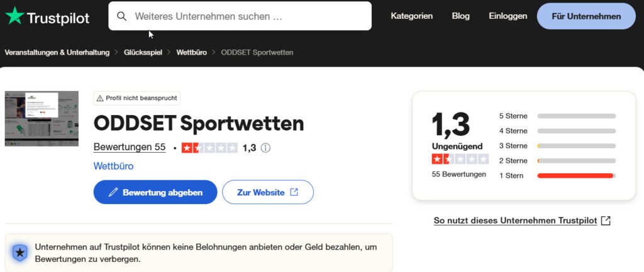
Task: Click the red 1 Stern rating bar
Action: tap(575, 175)
